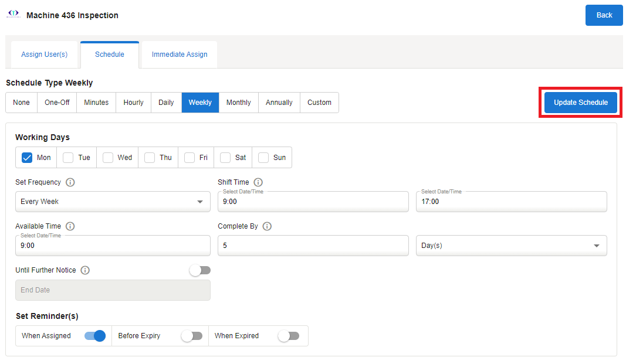Expand the Day(s) unit dropdown
The height and width of the screenshot is (364, 626).
[511, 246]
